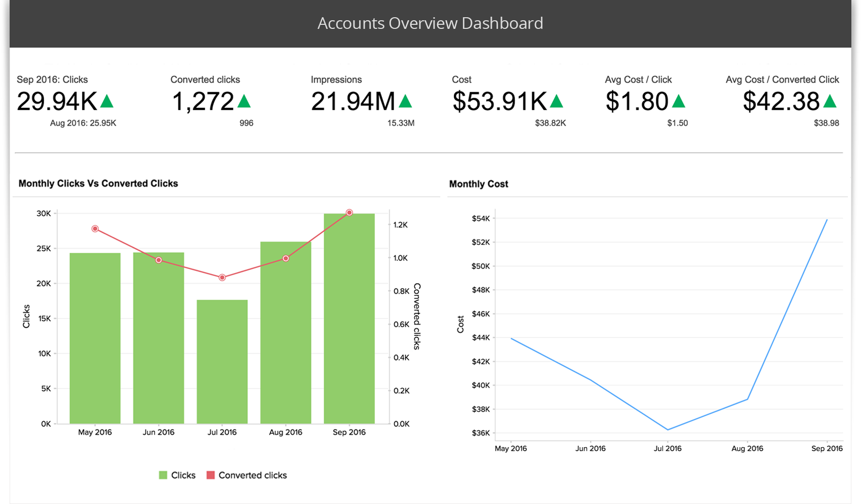The image size is (861, 504).
Task: Click the Jul 2016 converted clicks marker
Action: click(222, 278)
